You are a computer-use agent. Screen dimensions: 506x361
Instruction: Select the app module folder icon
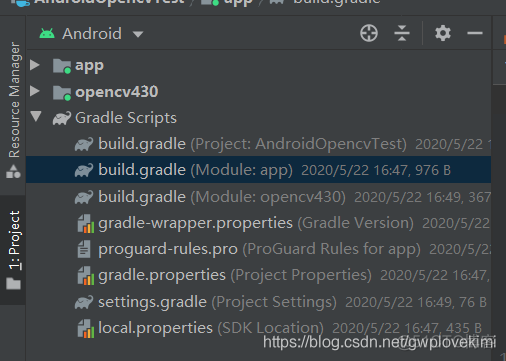point(62,66)
